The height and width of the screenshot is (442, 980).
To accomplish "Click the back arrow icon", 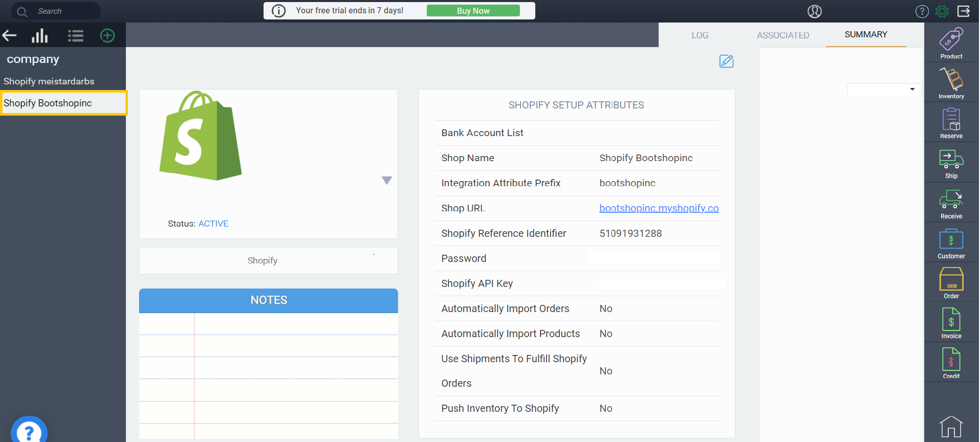I will pos(10,35).
